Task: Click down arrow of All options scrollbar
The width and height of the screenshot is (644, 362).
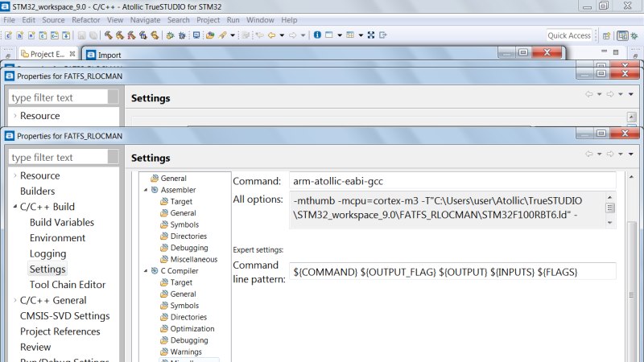Action: tap(610, 223)
